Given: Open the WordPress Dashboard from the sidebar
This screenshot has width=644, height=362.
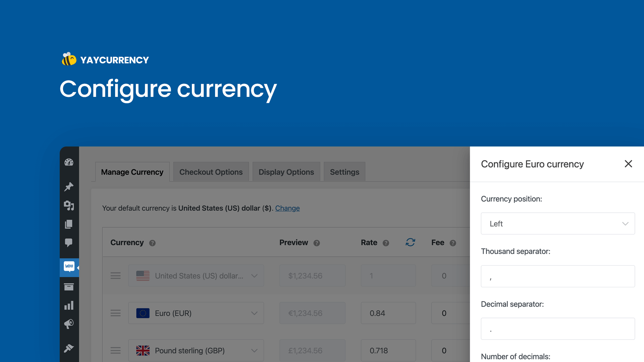Looking at the screenshot, I should 69,162.
